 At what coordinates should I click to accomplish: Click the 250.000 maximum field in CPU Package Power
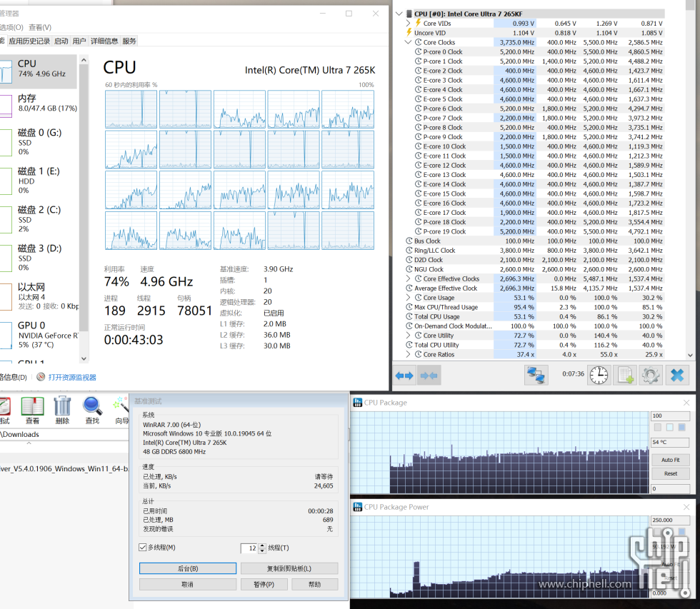tap(670, 520)
